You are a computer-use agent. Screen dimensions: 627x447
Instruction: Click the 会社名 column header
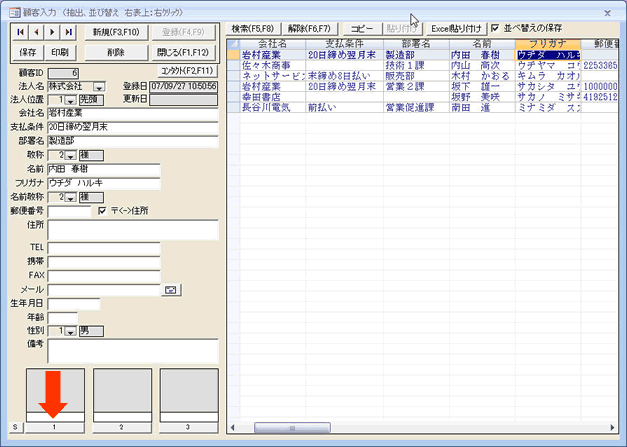tap(273, 44)
